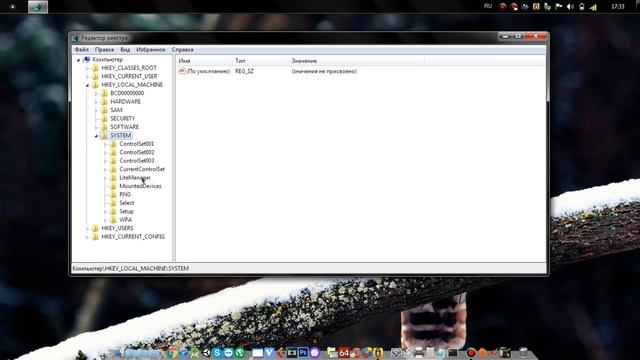Collapse the SYSTEM key
The height and width of the screenshot is (360, 640).
tap(96, 136)
